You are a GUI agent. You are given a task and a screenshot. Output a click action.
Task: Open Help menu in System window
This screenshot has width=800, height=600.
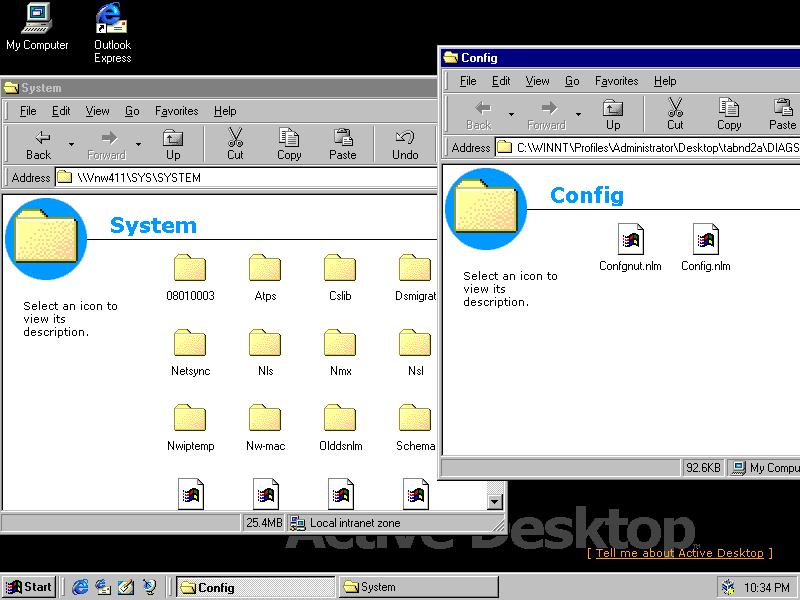pos(225,111)
